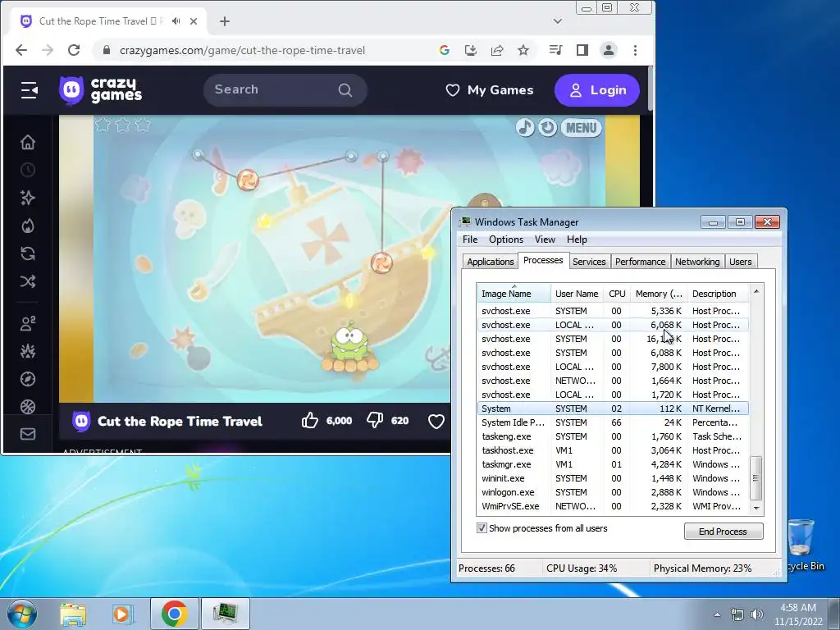Open a new Chrome tab
This screenshot has width=840, height=630.
225,21
